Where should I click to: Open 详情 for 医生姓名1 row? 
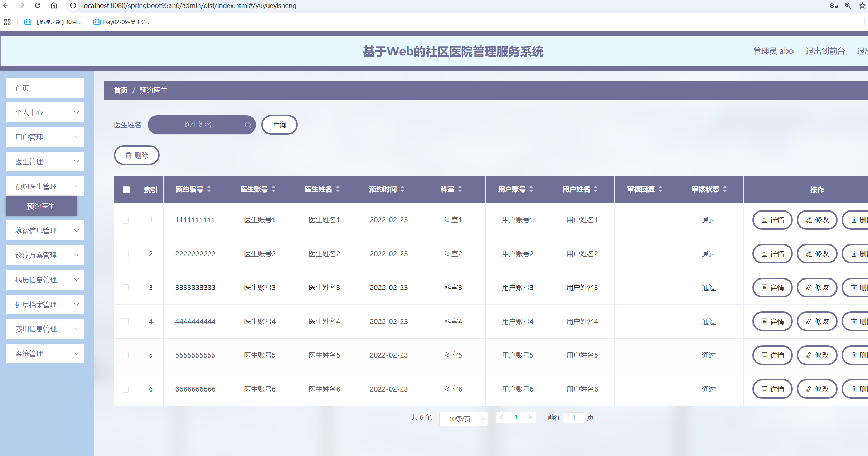[x=772, y=220]
